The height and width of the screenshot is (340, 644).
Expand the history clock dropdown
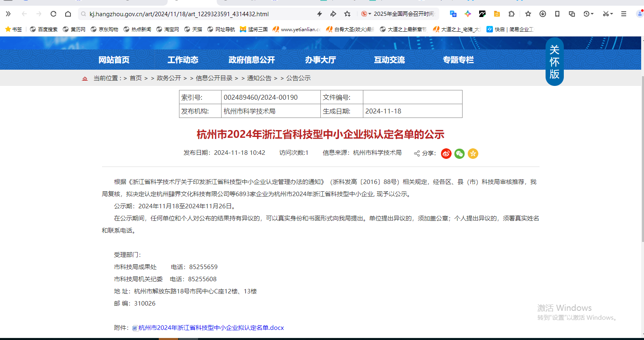point(589,14)
